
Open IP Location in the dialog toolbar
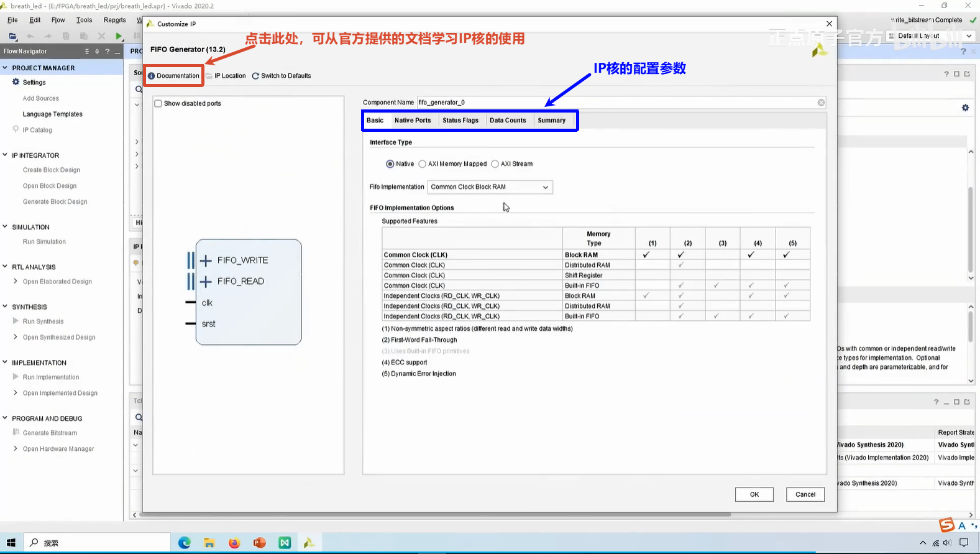[226, 76]
